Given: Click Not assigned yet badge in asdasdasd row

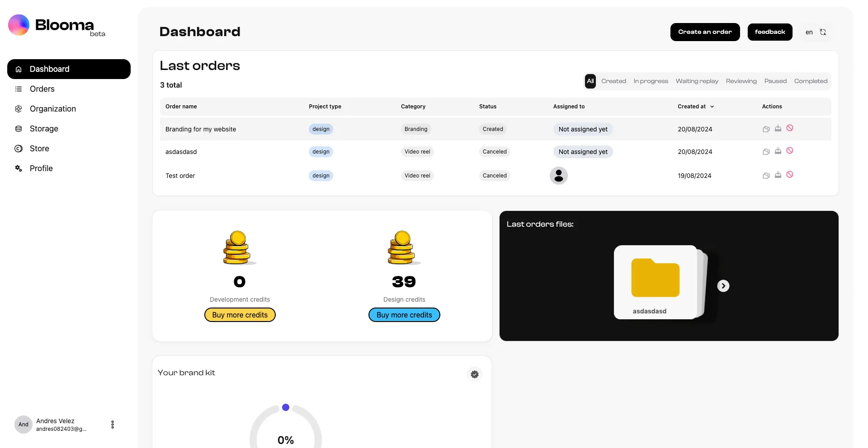Looking at the screenshot, I should click(583, 152).
